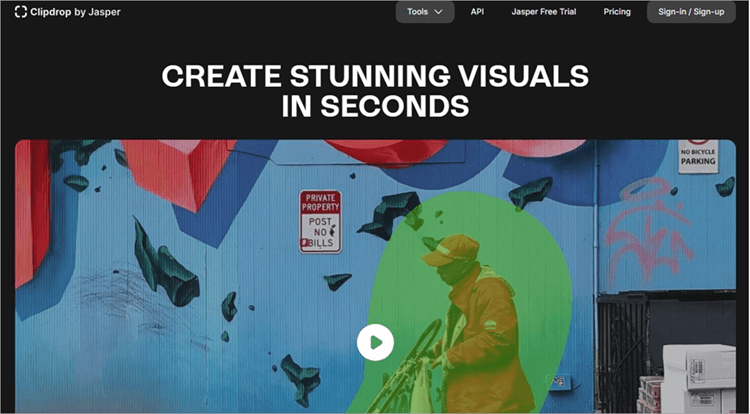
Task: Click the No Bicycle Parking sign
Action: (698, 155)
